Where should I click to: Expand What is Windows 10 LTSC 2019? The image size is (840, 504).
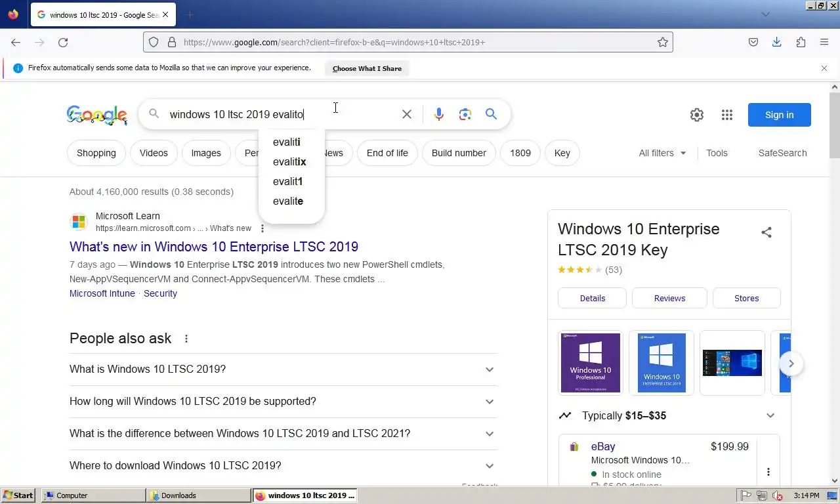click(x=283, y=369)
